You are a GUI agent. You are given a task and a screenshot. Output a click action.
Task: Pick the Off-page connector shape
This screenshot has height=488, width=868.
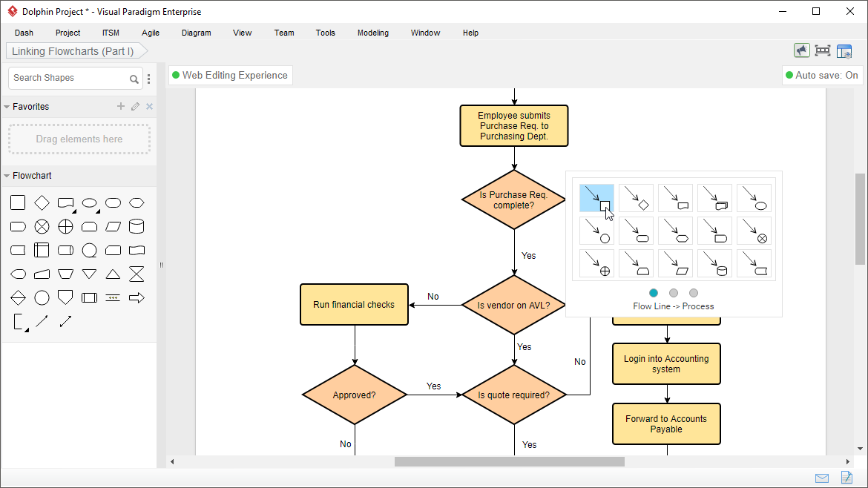(x=65, y=297)
